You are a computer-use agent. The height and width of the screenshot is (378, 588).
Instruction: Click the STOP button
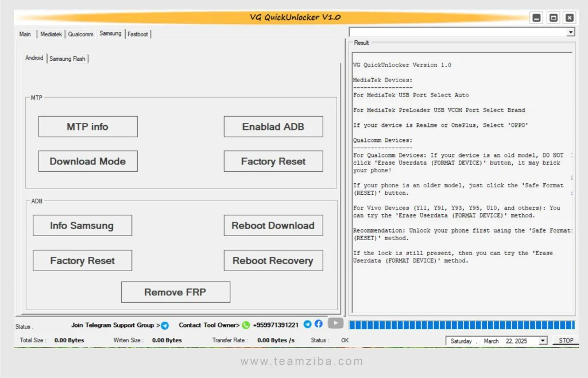click(566, 341)
